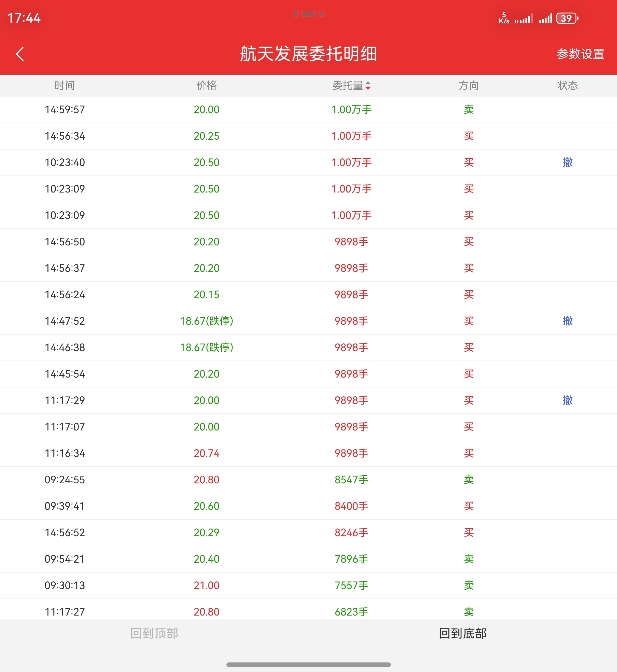The image size is (617, 672).
Task: Open 参数设置 parameter settings
Action: click(580, 54)
